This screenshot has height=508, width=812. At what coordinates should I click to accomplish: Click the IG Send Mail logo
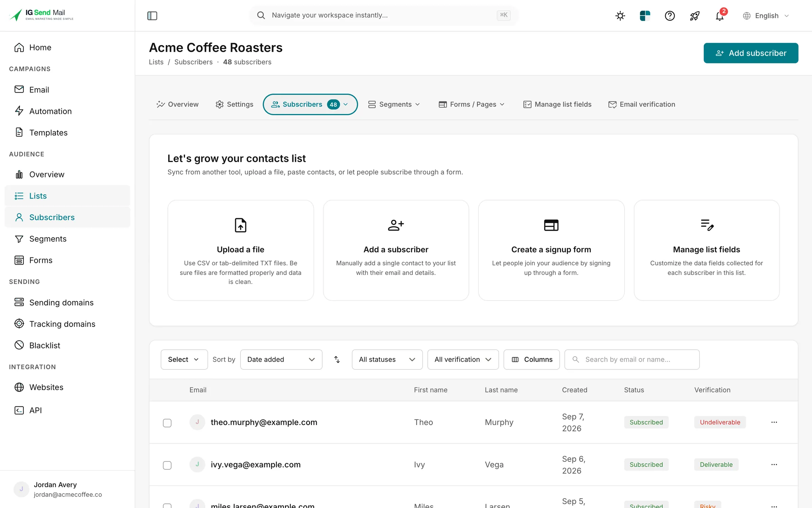point(42,15)
